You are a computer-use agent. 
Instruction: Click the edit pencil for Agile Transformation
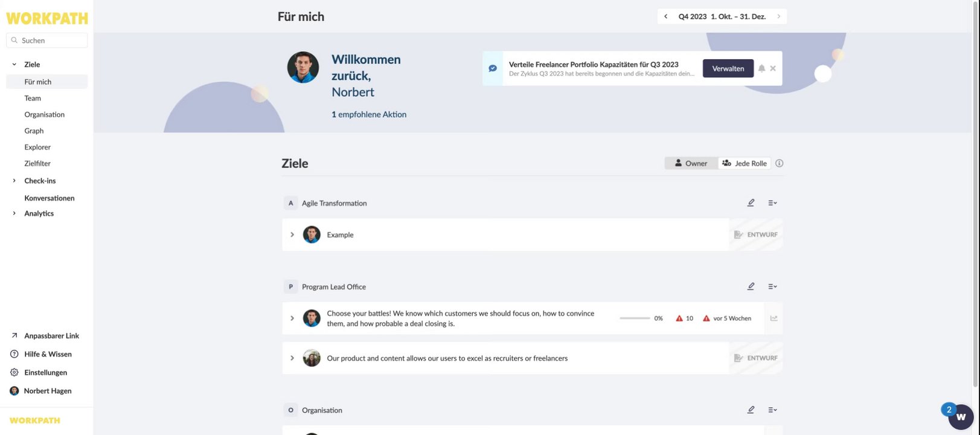click(x=751, y=203)
